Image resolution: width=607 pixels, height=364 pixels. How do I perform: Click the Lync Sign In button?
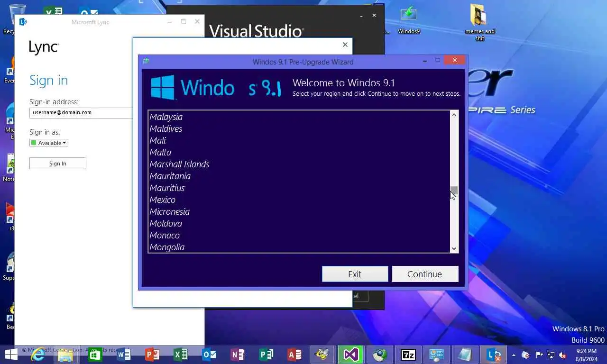(x=58, y=164)
